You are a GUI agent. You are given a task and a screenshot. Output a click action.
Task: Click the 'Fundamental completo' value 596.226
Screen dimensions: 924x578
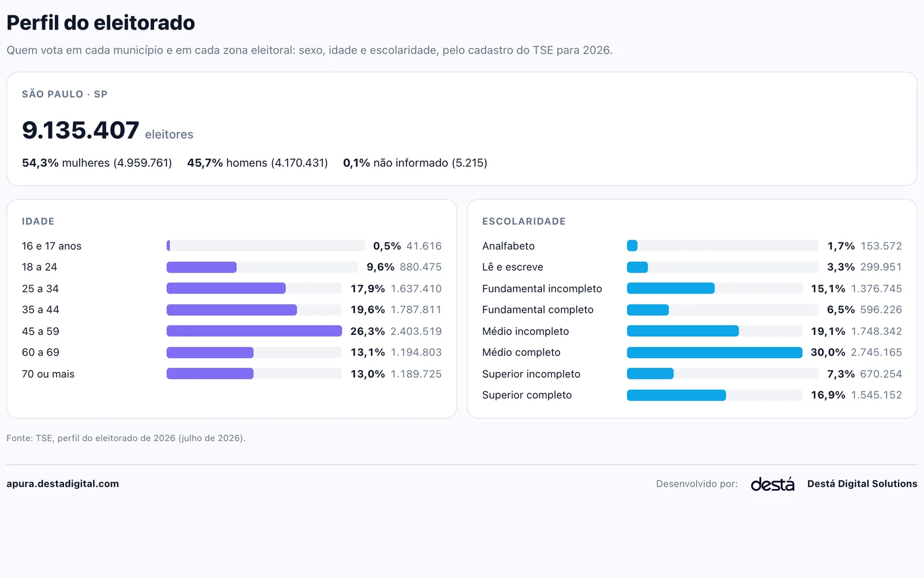pos(881,310)
